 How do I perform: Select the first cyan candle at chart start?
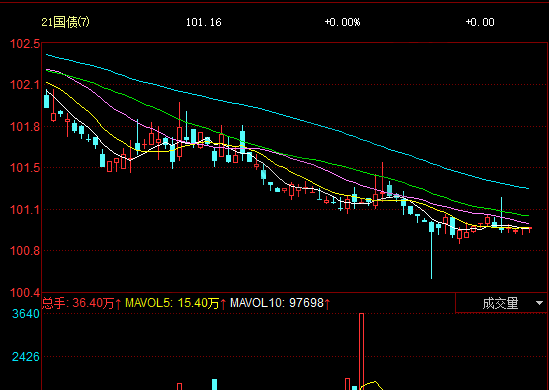point(47,100)
